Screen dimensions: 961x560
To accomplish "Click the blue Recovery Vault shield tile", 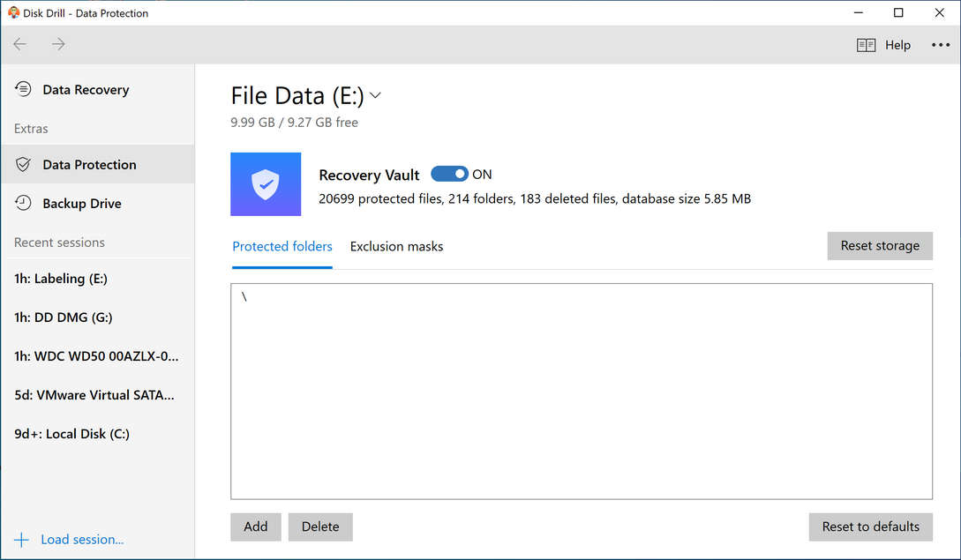I will point(266,184).
